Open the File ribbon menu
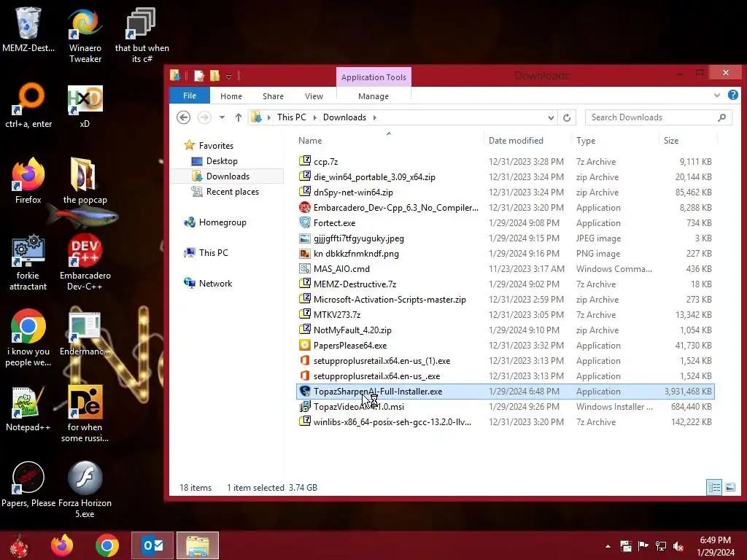747x560 pixels. tap(190, 96)
